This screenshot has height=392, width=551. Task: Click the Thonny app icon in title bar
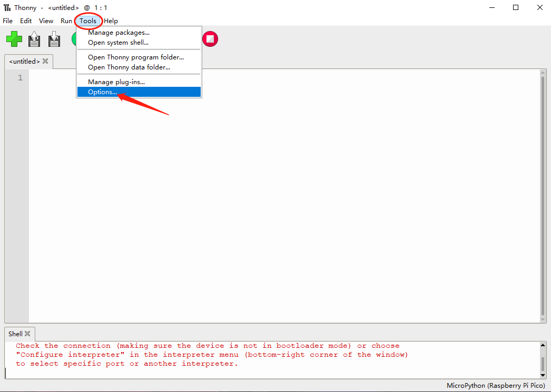(7, 7)
